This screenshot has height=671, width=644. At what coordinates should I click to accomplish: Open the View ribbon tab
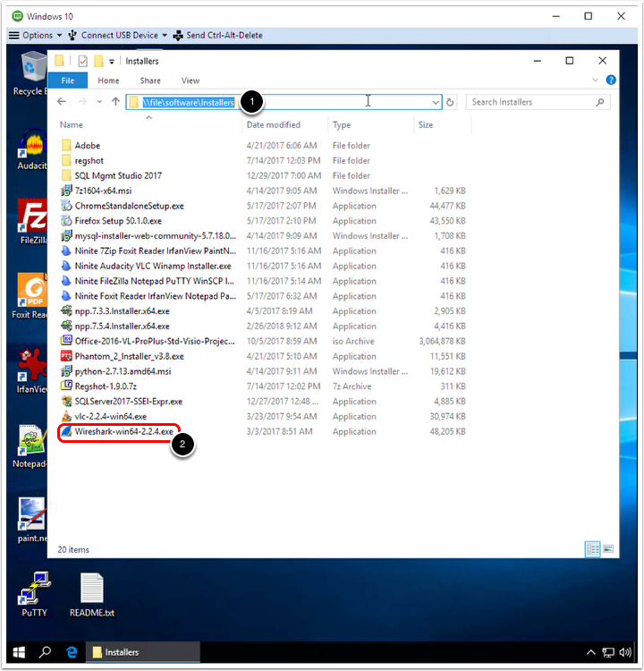coord(191,81)
